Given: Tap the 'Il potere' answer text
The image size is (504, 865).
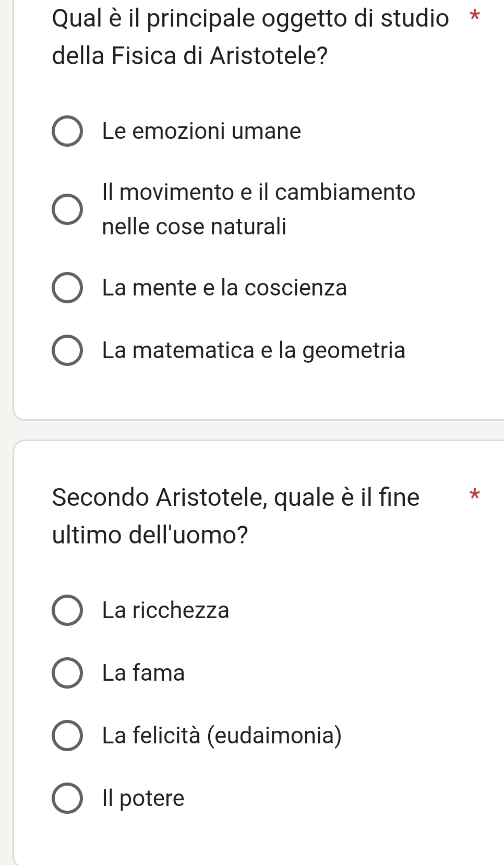Looking at the screenshot, I should (x=143, y=798).
